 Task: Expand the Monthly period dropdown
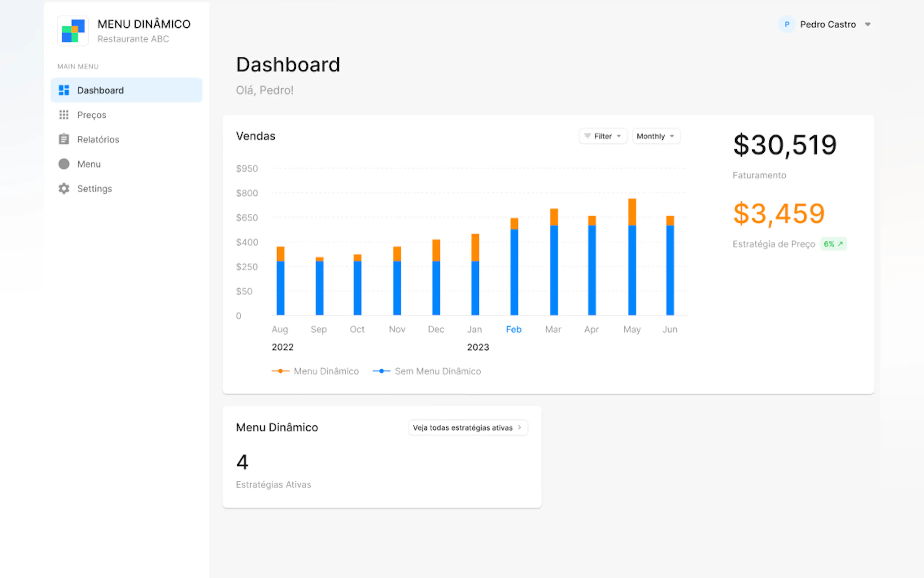(x=656, y=136)
